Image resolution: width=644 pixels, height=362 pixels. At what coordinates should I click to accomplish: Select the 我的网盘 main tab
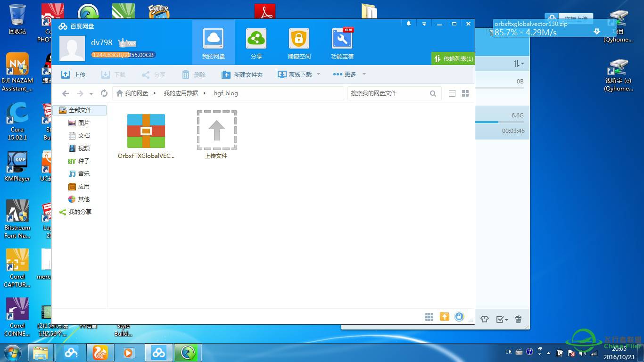(x=213, y=42)
